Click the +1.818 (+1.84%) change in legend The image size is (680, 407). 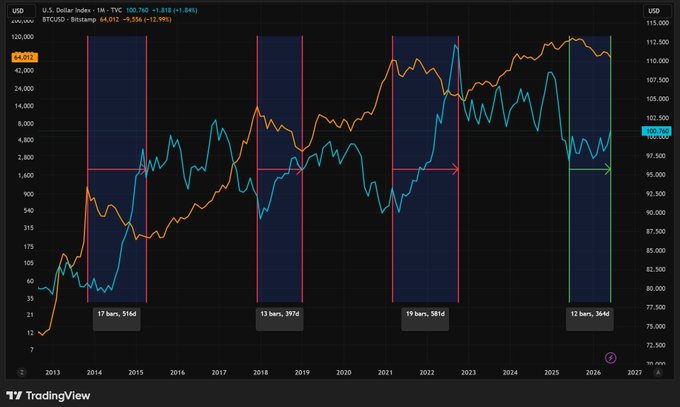(x=174, y=10)
